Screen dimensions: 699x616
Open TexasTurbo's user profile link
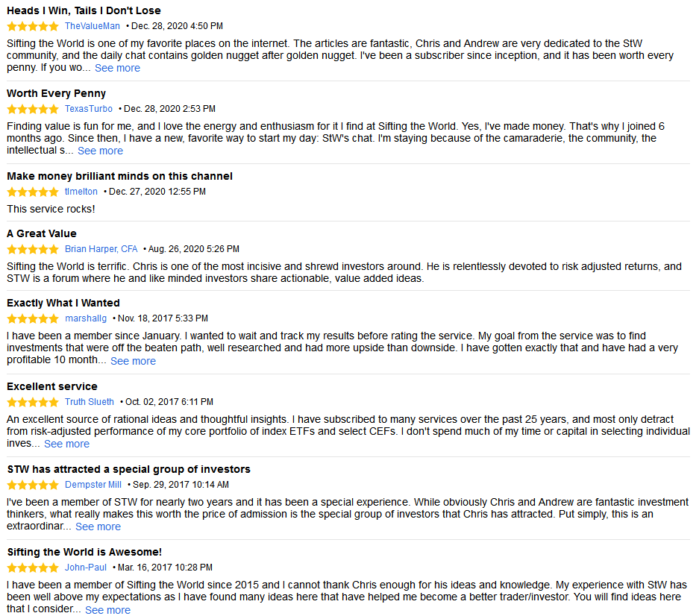click(89, 109)
